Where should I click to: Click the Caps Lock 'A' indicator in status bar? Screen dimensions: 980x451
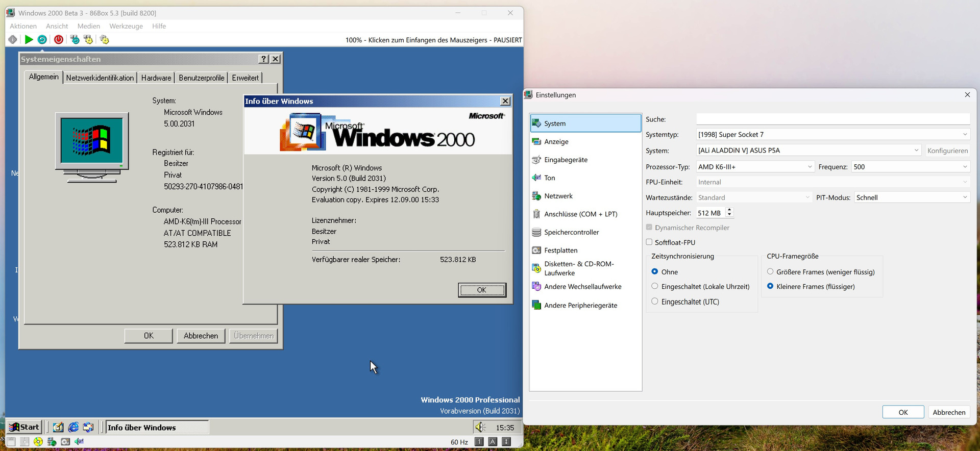[x=493, y=442]
